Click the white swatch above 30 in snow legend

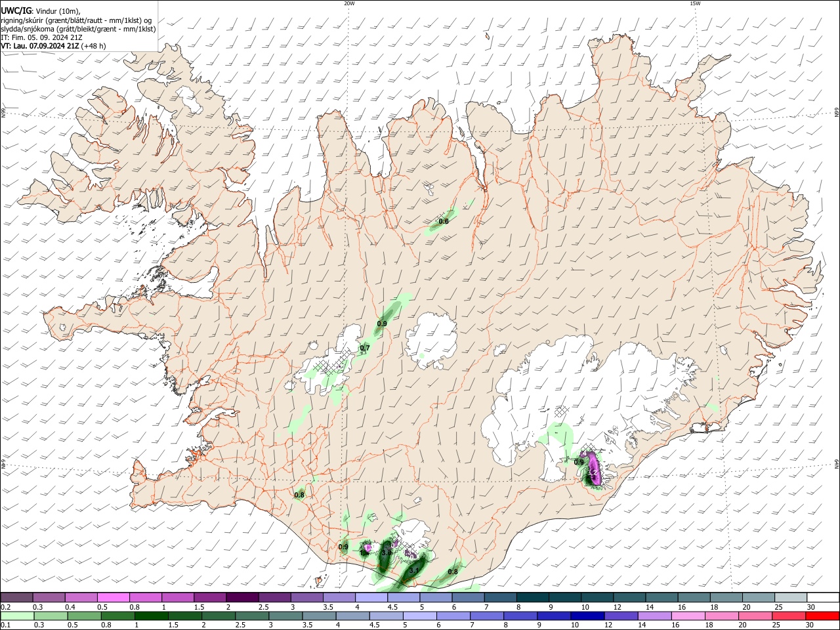coord(822,597)
